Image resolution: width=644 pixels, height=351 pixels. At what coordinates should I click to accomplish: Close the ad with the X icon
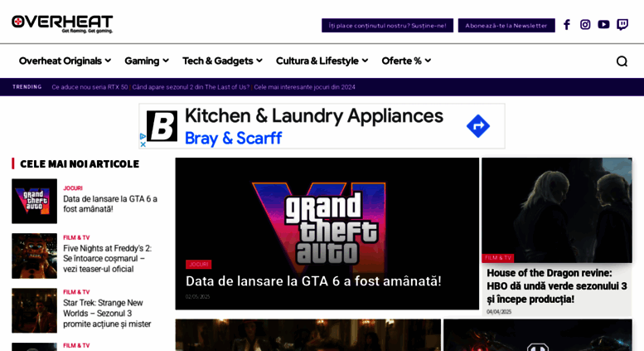coord(143,144)
